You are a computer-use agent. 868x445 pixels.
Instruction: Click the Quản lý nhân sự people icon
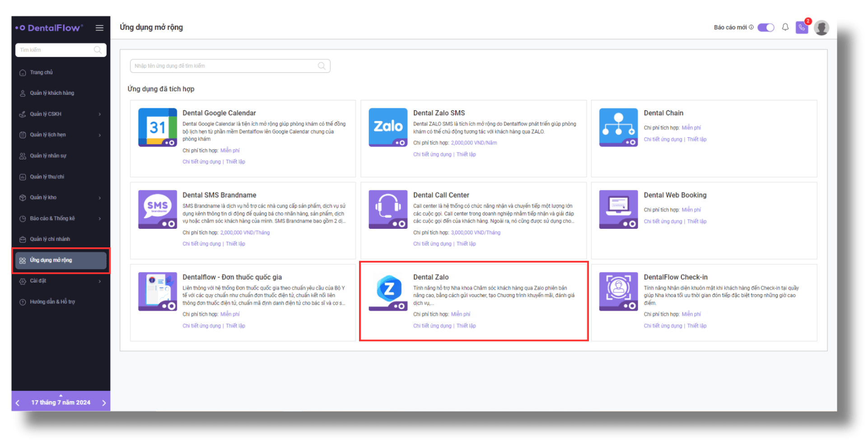click(23, 156)
